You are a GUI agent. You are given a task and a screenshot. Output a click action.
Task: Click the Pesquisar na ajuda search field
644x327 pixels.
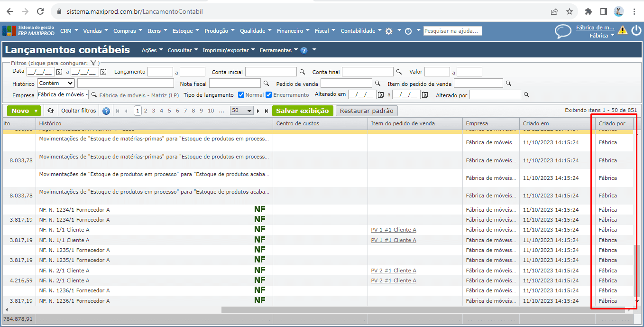[452, 31]
